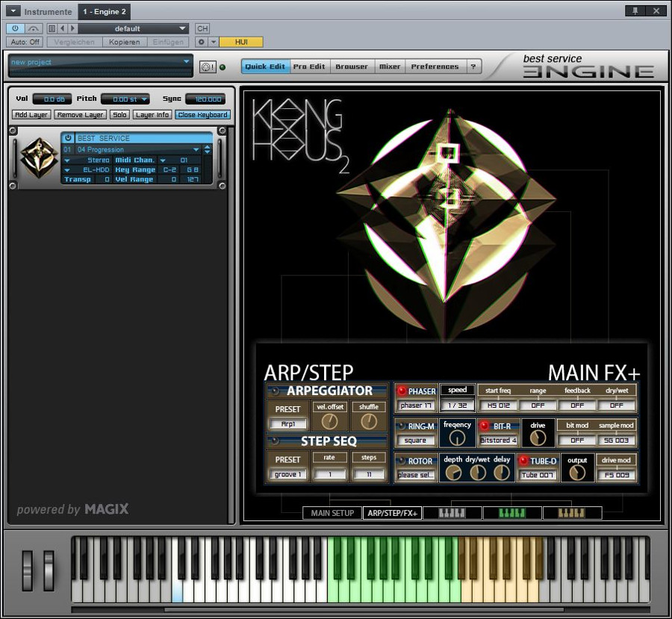This screenshot has height=619, width=672.
Task: Open the Engine help question mark
Action: (473, 66)
